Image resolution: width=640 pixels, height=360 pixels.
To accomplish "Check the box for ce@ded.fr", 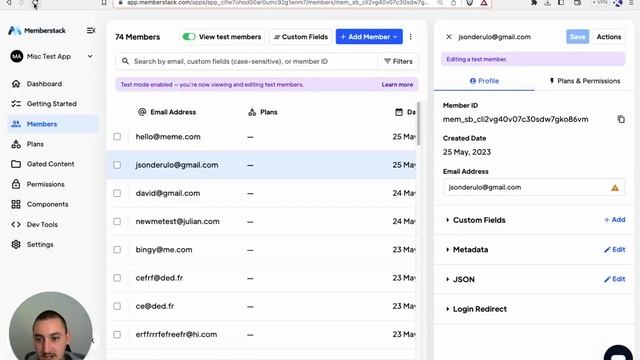I will [x=117, y=306].
